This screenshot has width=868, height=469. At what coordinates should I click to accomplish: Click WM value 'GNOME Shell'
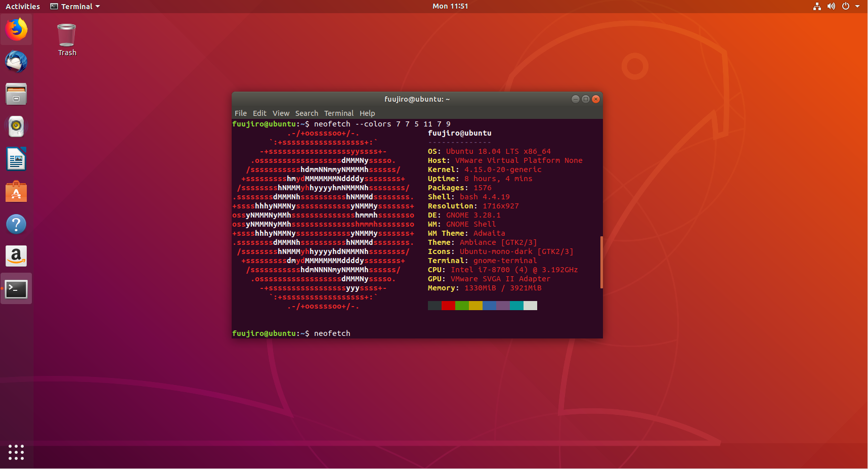471,224
